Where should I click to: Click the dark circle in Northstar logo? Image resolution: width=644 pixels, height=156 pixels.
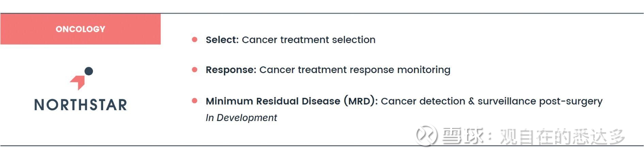tap(88, 71)
